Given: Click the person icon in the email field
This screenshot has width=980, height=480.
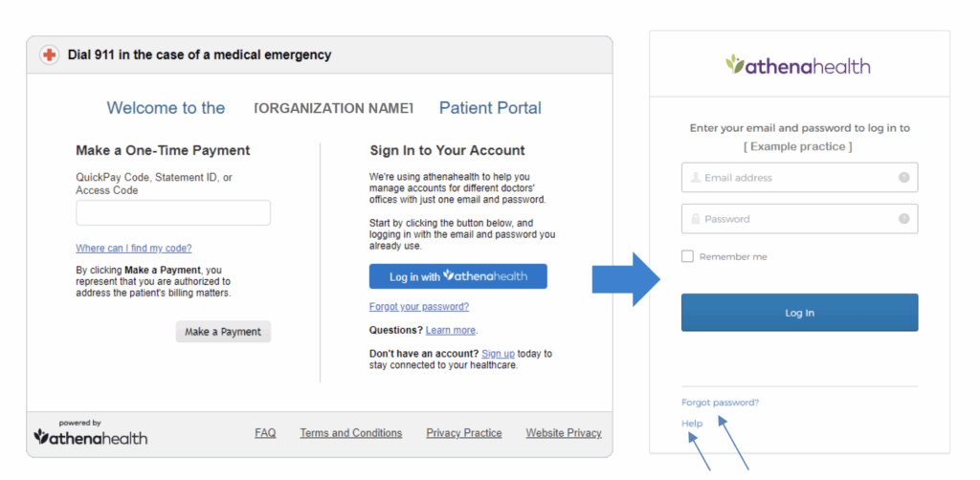Looking at the screenshot, I should (695, 177).
